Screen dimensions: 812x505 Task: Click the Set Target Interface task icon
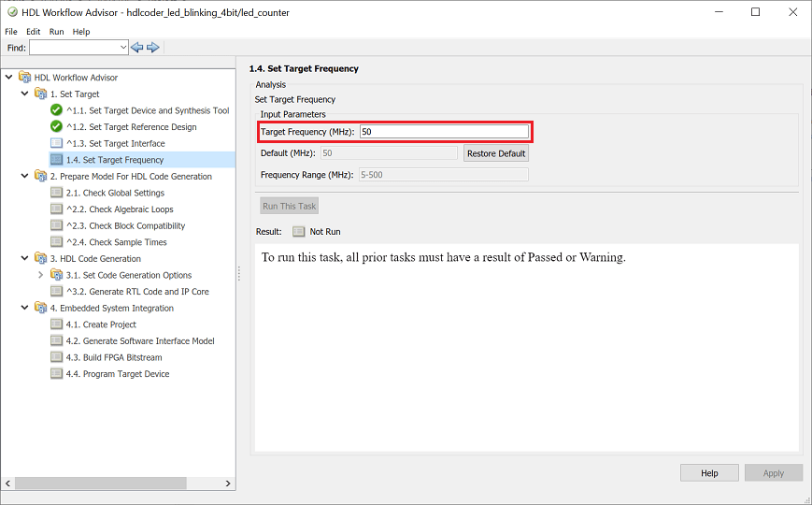(56, 143)
